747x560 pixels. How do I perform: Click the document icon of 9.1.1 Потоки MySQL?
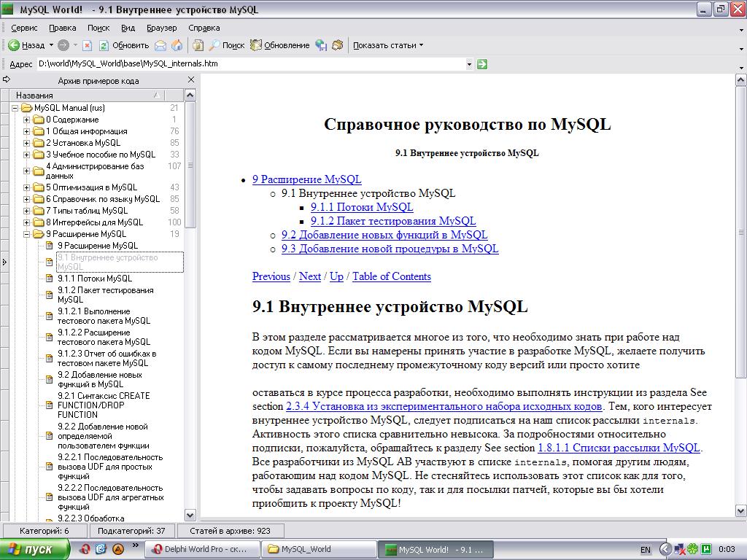(49, 279)
